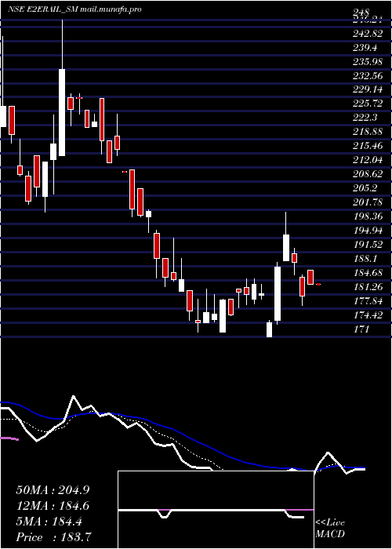Click the <<Live MACD label

(330, 529)
